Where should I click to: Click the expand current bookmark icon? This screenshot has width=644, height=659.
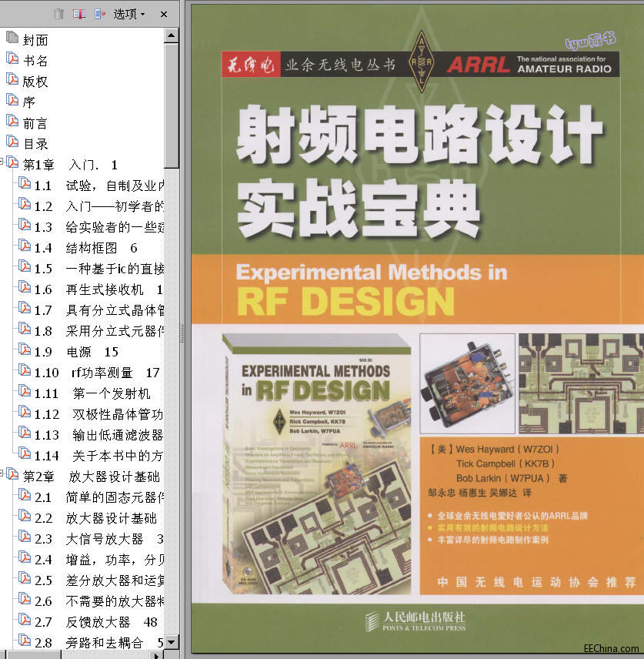[99, 15]
